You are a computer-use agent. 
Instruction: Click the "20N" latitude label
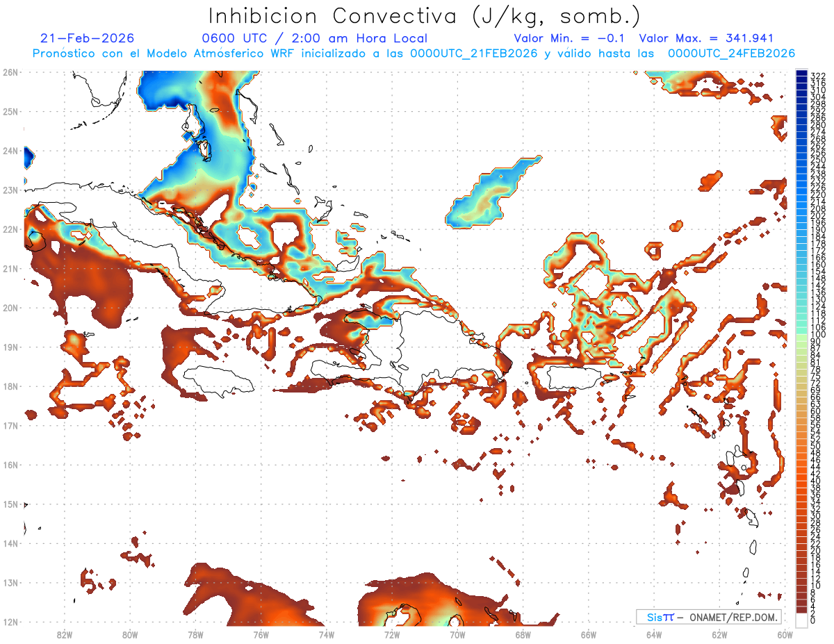(x=10, y=308)
